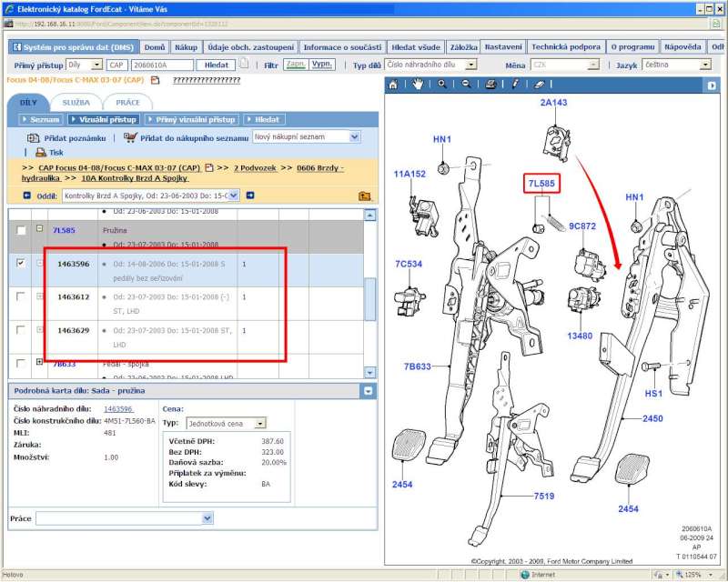Open the 1463596 part number link
The height and width of the screenshot is (582, 728).
tap(118, 409)
